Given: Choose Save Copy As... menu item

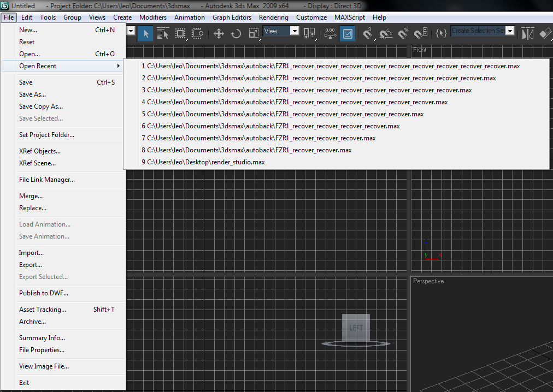Looking at the screenshot, I should 63,106.
